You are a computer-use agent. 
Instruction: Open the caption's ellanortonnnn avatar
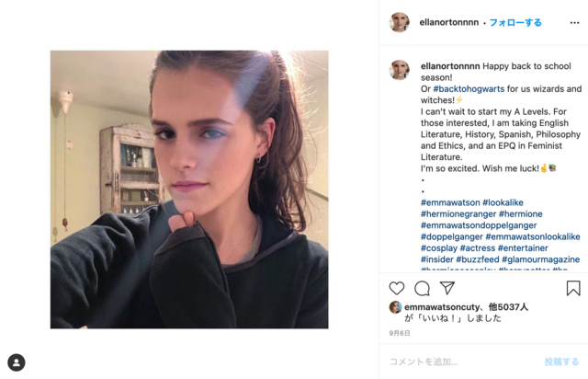tap(400, 70)
